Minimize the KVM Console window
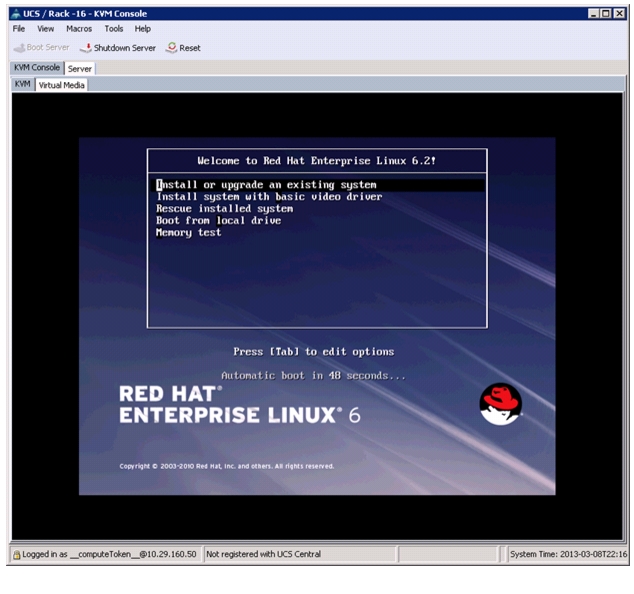This screenshot has height=594, width=634. point(593,14)
